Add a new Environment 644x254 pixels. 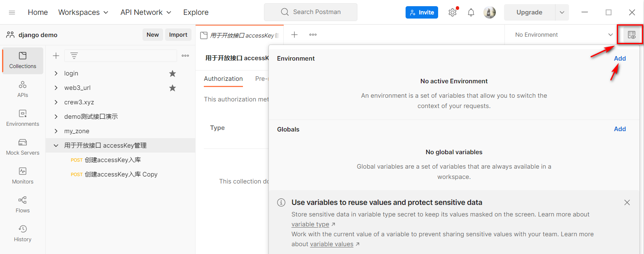pyautogui.click(x=620, y=58)
